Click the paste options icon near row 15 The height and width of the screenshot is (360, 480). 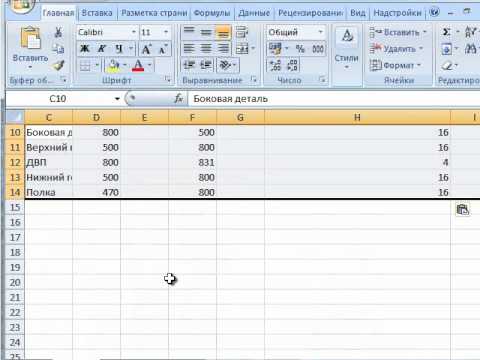463,210
